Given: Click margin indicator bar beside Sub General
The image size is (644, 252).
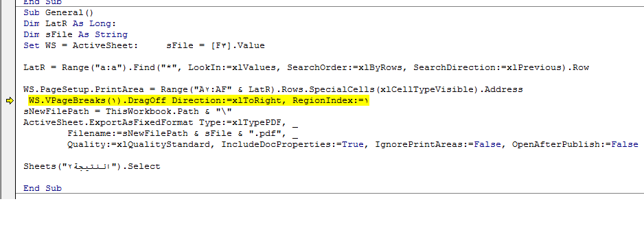Looking at the screenshot, I should tap(8, 13).
